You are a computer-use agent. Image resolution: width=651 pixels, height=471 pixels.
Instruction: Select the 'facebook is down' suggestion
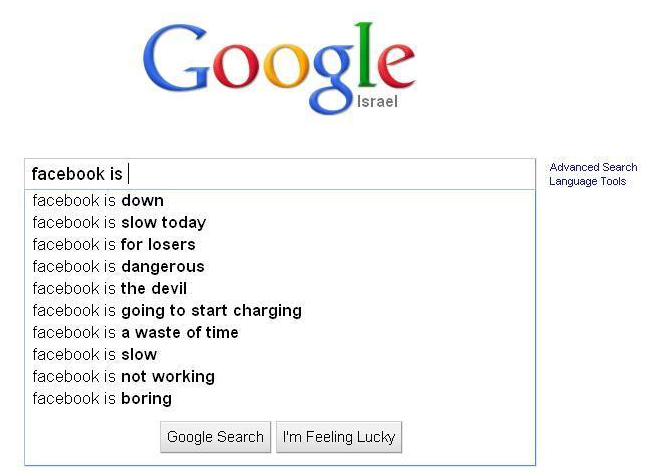pyautogui.click(x=98, y=200)
